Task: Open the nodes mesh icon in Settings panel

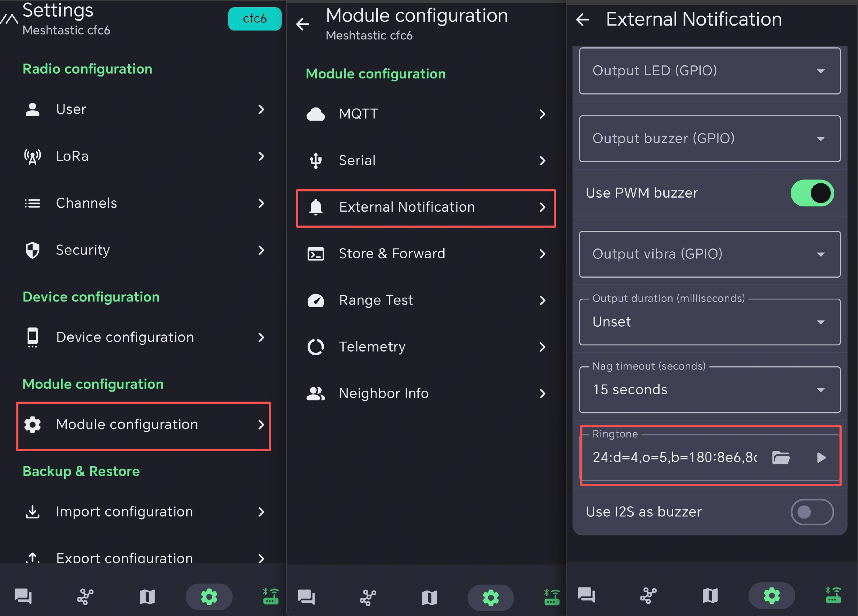Action: click(x=85, y=597)
